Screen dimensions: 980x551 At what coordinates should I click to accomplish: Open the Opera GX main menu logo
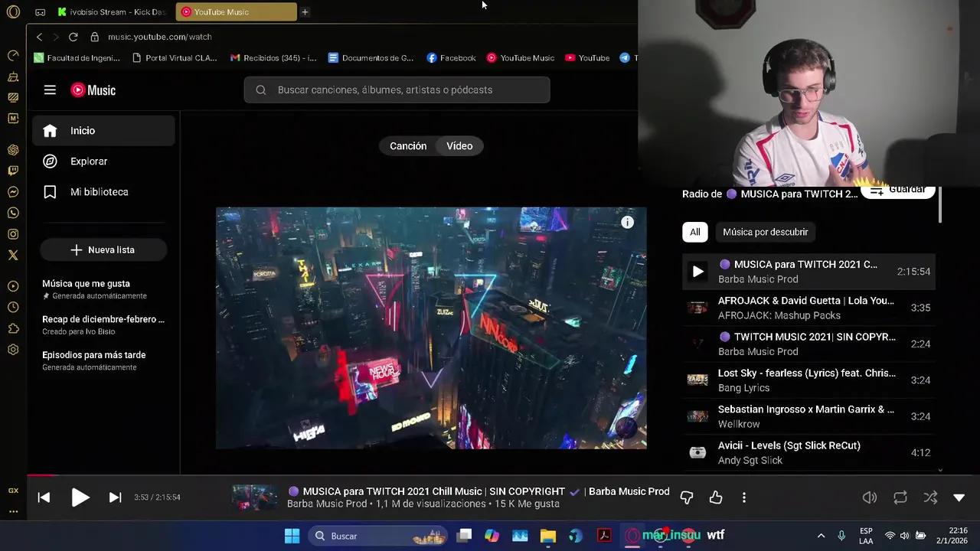pyautogui.click(x=13, y=11)
